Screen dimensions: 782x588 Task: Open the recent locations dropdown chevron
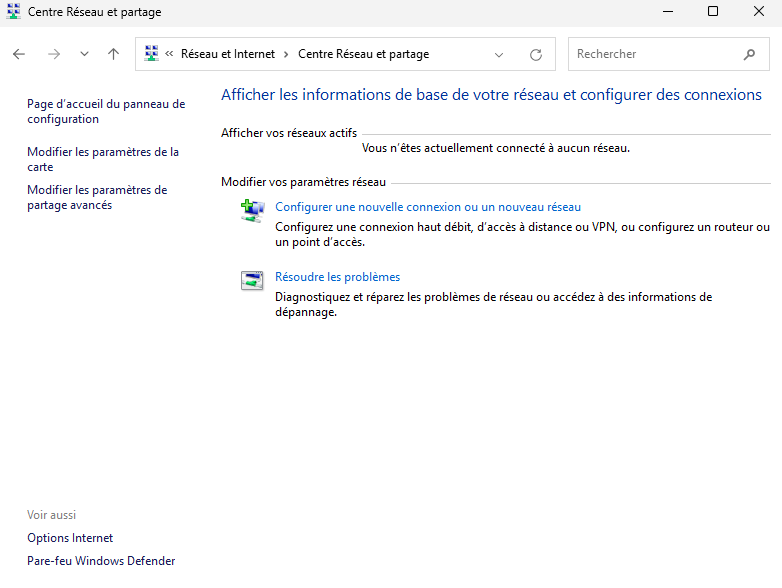(x=84, y=54)
